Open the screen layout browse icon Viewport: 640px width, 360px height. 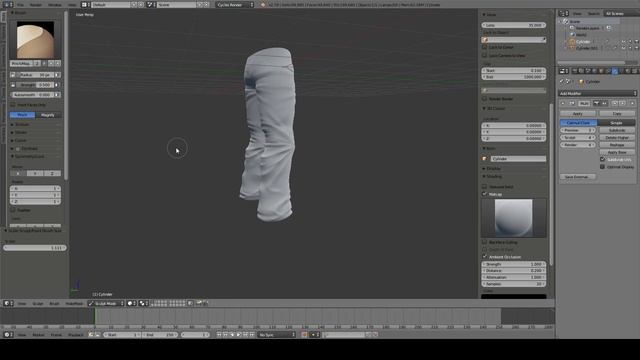click(x=85, y=4)
